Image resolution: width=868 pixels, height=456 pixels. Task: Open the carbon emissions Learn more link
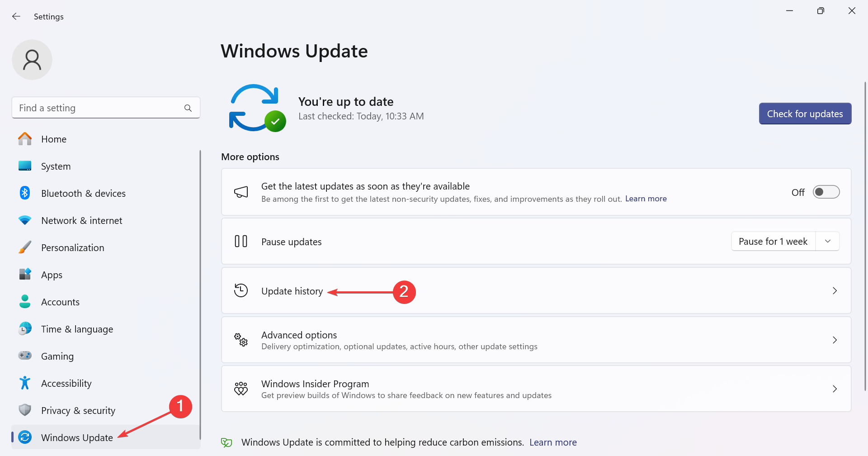pyautogui.click(x=553, y=442)
